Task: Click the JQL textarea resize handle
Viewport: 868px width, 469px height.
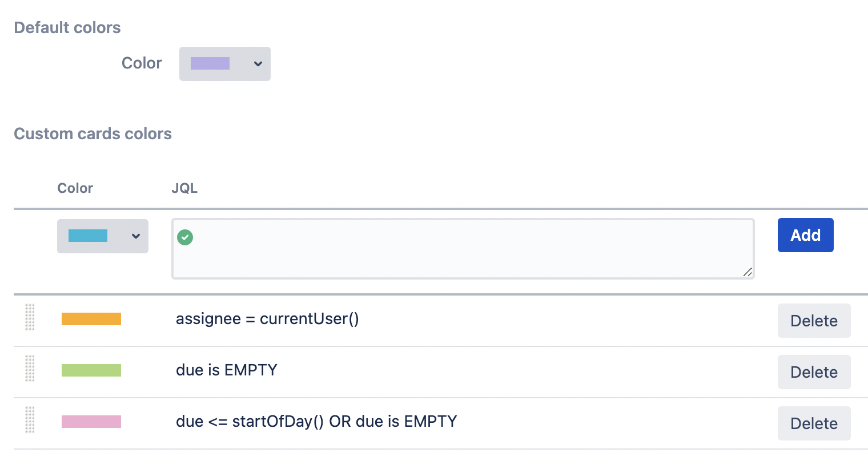Action: 748,272
